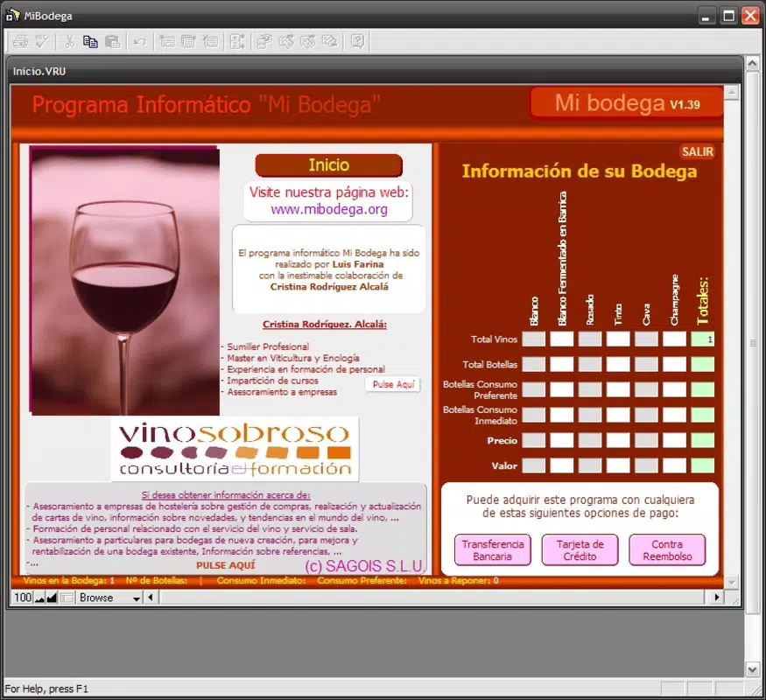The height and width of the screenshot is (700, 766).
Task: Click the Copy toolbar icon
Action: tap(90, 42)
